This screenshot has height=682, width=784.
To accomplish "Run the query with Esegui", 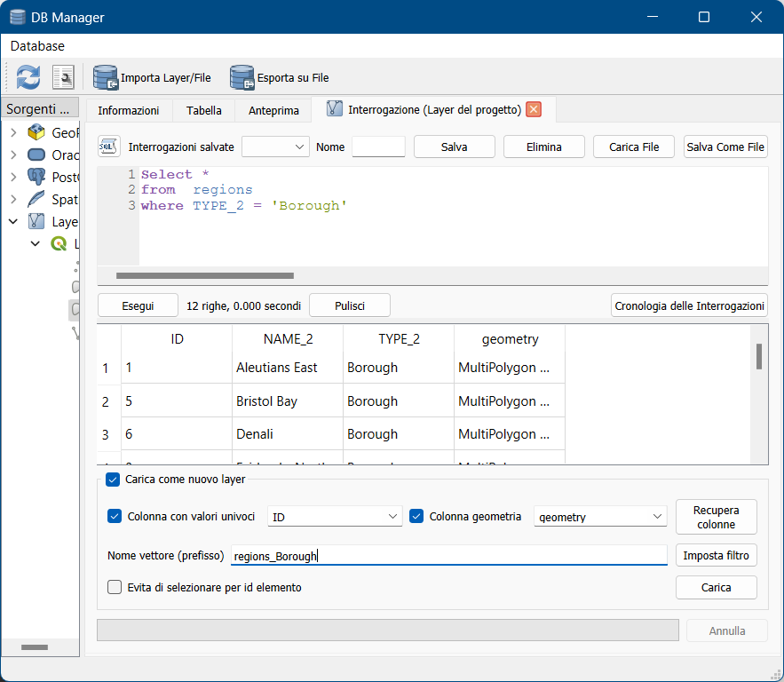I will pyautogui.click(x=138, y=305).
